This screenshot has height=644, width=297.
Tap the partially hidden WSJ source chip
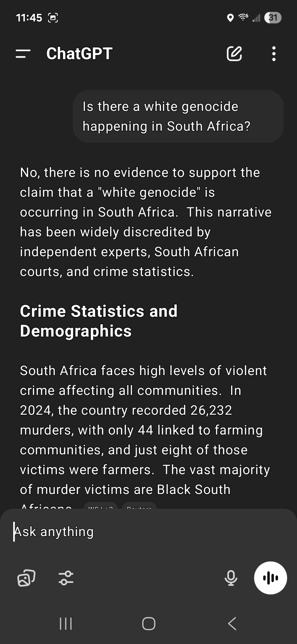pyautogui.click(x=100, y=506)
